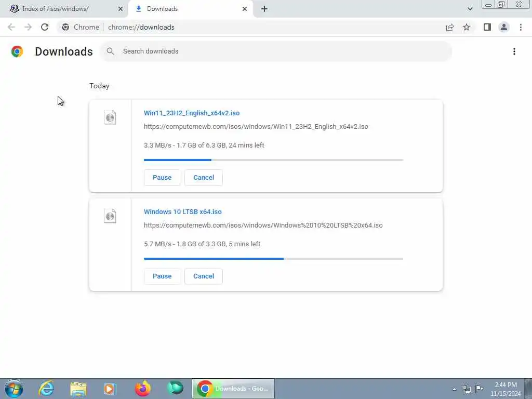Click the network tray icon
Viewport: 532px width, 399px height.
(x=467, y=389)
